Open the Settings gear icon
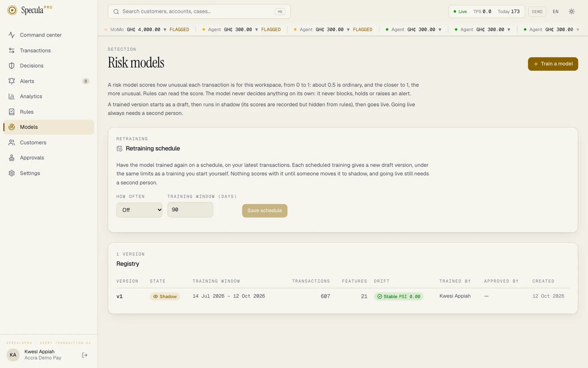The height and width of the screenshot is (368, 588). point(12,173)
